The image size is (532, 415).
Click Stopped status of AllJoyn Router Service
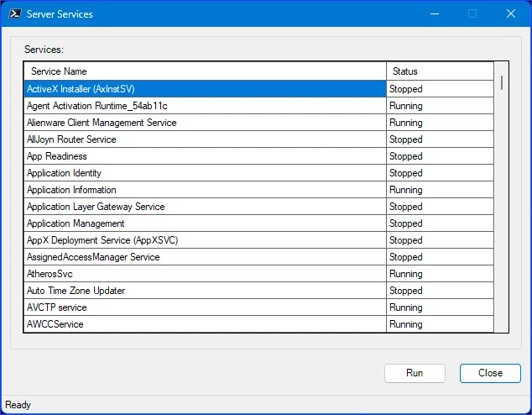tap(440, 139)
